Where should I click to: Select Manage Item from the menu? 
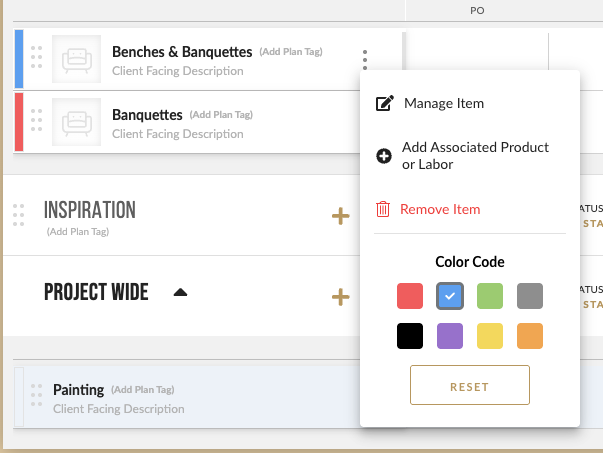pos(444,103)
